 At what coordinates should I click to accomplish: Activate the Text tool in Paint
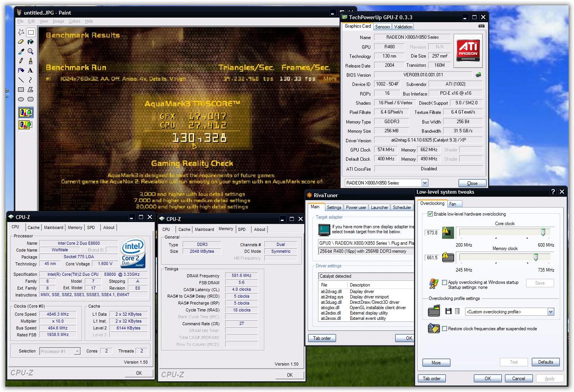(31, 70)
